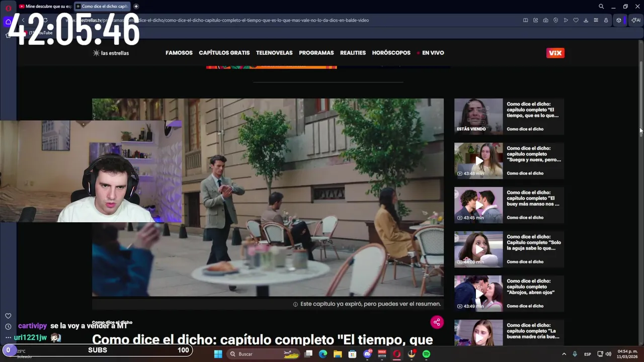
Task: Open Task View on the taskbar
Action: click(x=309, y=354)
